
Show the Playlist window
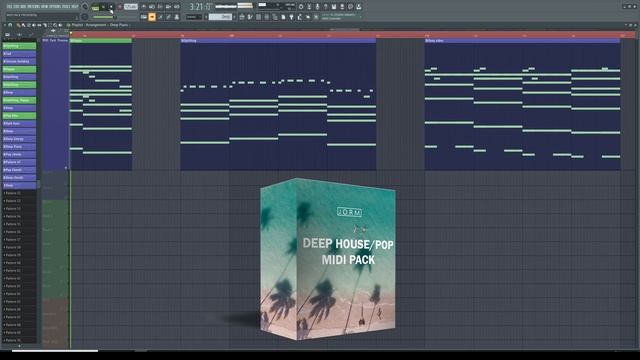(242, 17)
